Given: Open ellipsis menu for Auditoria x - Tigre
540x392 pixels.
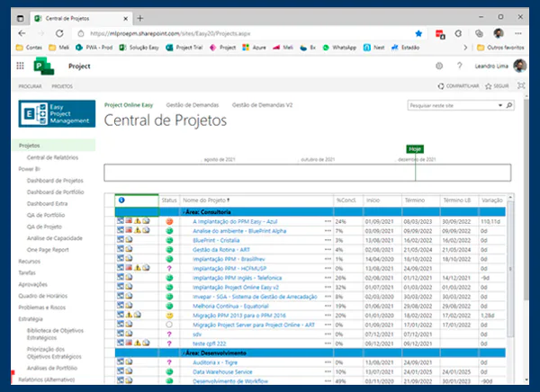Looking at the screenshot, I should [x=328, y=362].
